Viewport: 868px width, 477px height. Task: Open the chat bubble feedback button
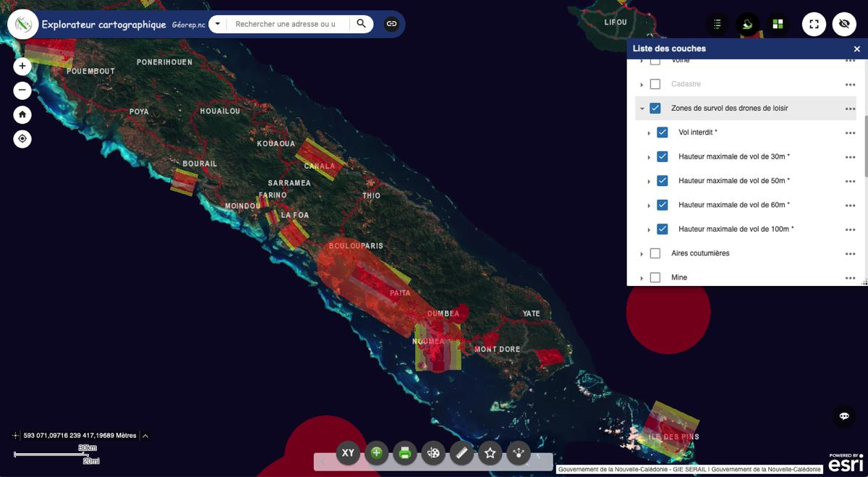point(844,416)
